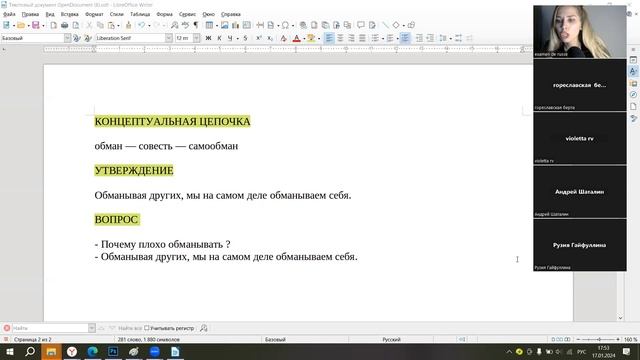The height and width of the screenshot is (360, 640).
Task: Click the Find and Replace button in Find toolbar
Action: pos(204,328)
